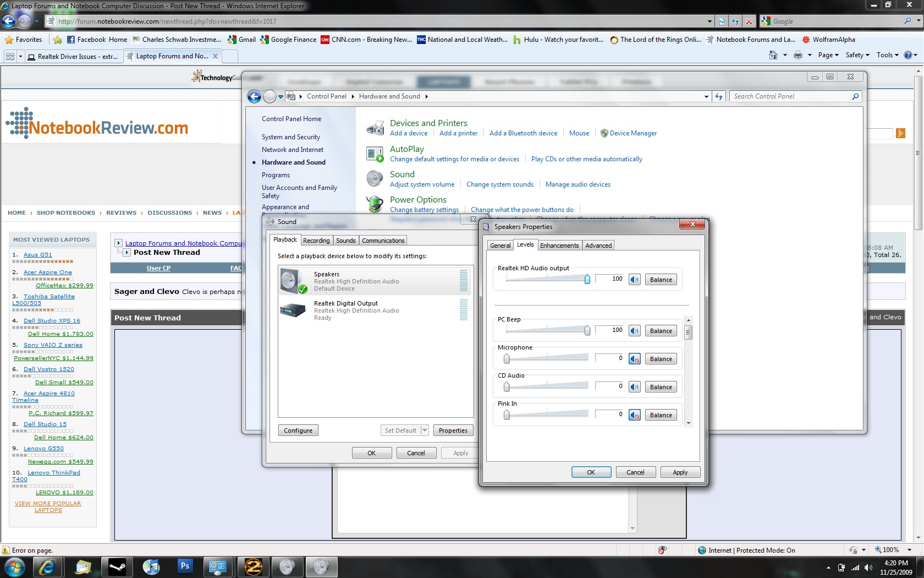Screen dimensions: 924x578
Task: Open the Advanced tab in Speakers Properties
Action: point(598,246)
